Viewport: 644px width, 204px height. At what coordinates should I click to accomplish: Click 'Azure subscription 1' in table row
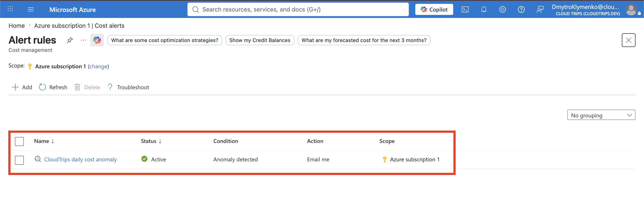(414, 159)
